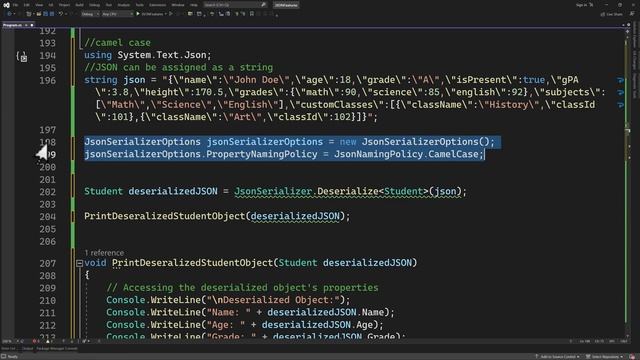Click the "//camel case" comment text
This screenshot has height=360, width=640.
coord(118,43)
